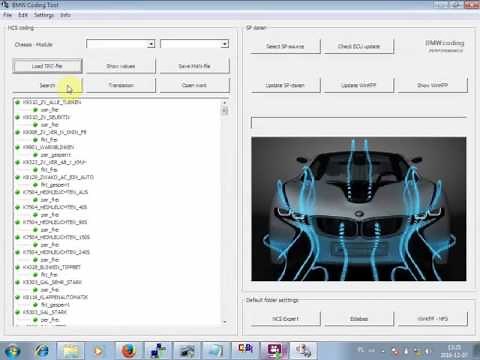Image resolution: width=480 pixels, height=360 pixels.
Task: Click the taskbar icon lettered CB
Action: (245, 349)
